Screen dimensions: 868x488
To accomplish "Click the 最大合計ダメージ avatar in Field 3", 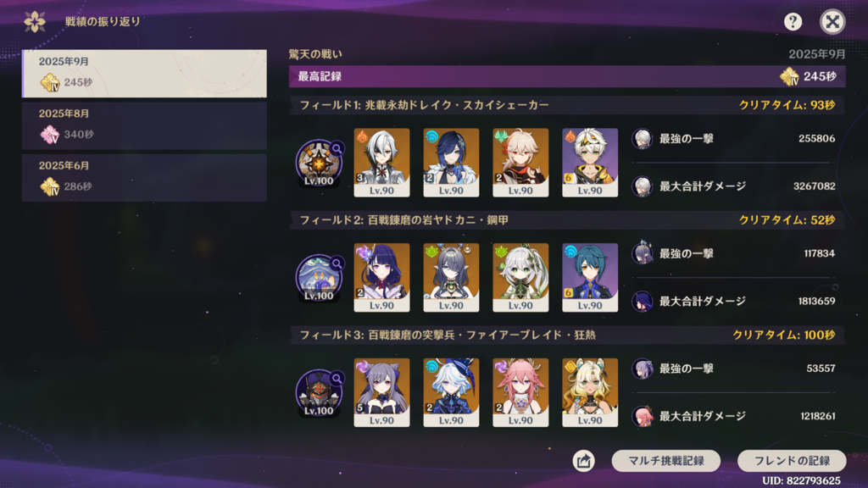I will (x=643, y=416).
